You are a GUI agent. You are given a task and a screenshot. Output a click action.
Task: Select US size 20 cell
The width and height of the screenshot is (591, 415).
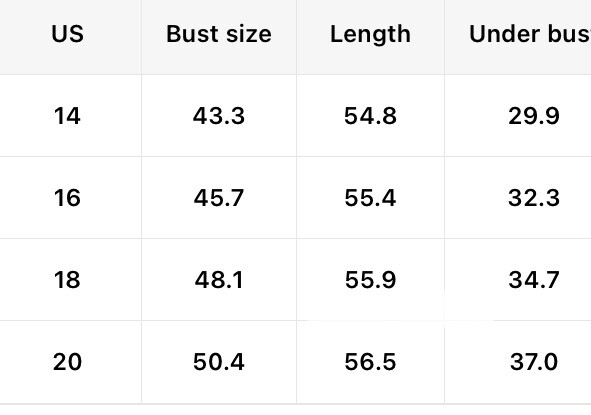[67, 362]
